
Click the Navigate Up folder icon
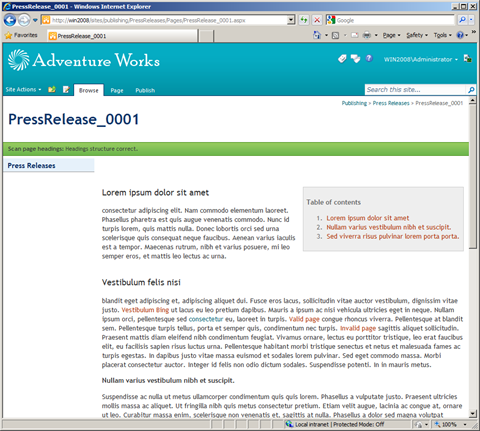(x=52, y=89)
